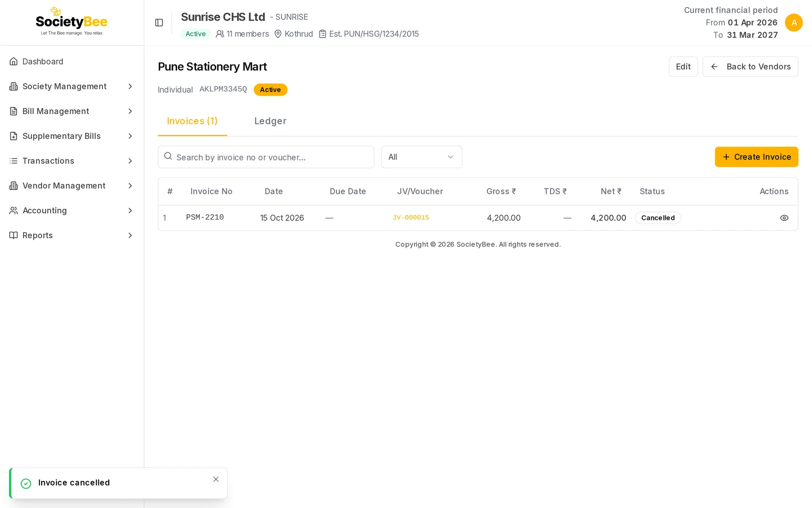This screenshot has height=508, width=812.
Task: Open the user avatar A menu
Action: click(794, 23)
